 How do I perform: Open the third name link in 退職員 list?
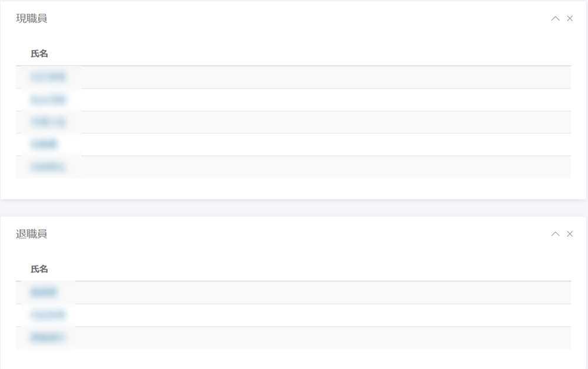[x=48, y=338]
